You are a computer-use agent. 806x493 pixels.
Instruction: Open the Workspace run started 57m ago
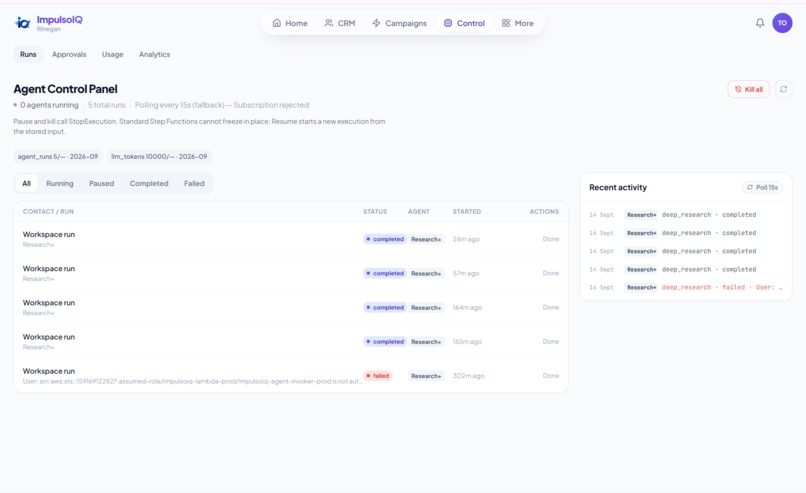pyautogui.click(x=291, y=273)
